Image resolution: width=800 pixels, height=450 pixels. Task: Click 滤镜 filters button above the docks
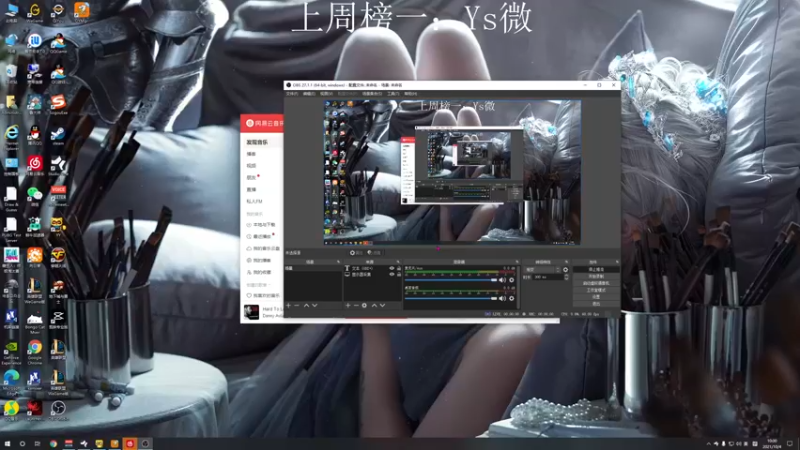point(375,253)
